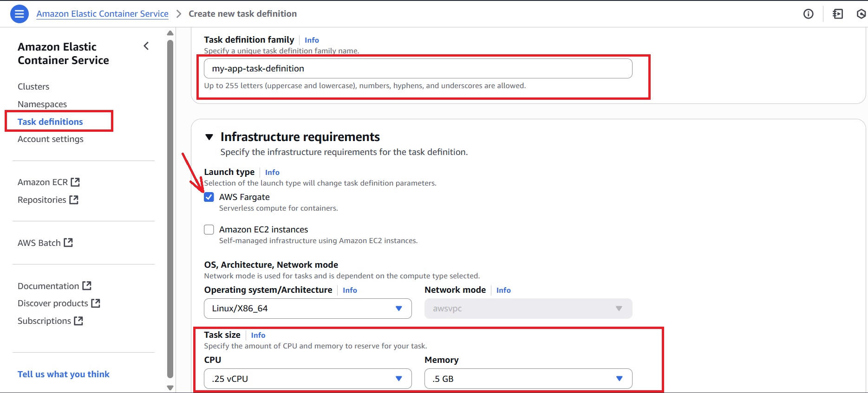Open Info for Launch type

click(x=272, y=173)
